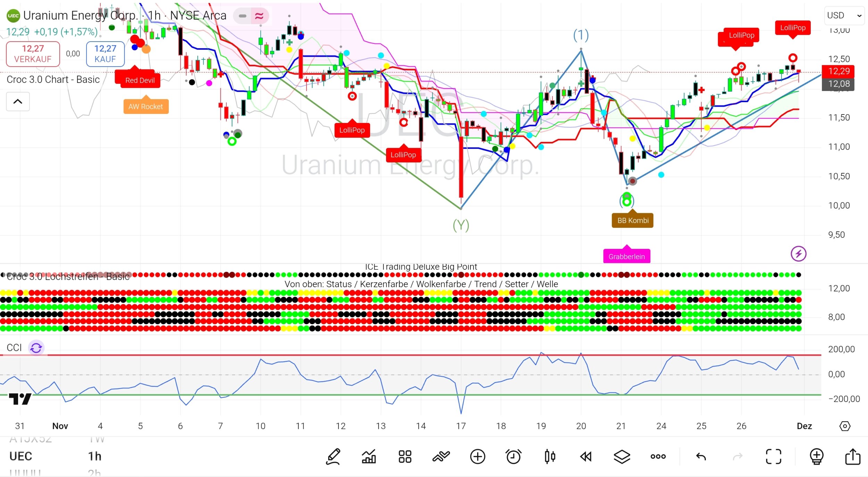Viewport: 868px width, 477px height.
Task: Toggle the pink approximate-equal pill button
Action: pos(259,16)
